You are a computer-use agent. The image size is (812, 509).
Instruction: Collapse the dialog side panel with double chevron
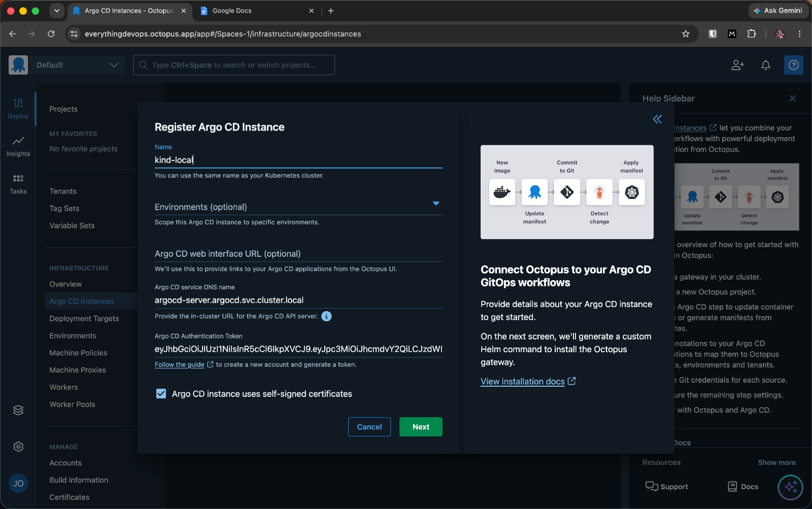tap(657, 119)
